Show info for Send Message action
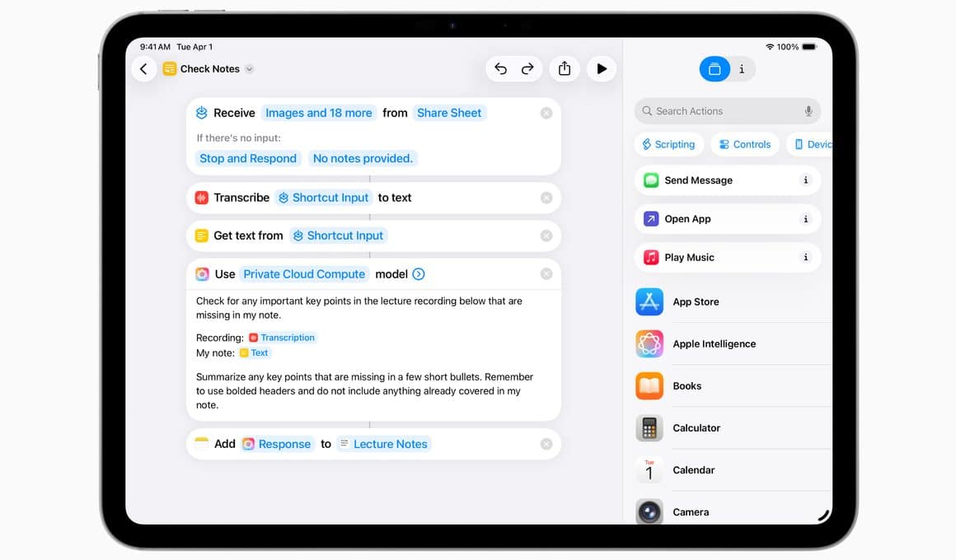This screenshot has width=956, height=560. point(805,180)
